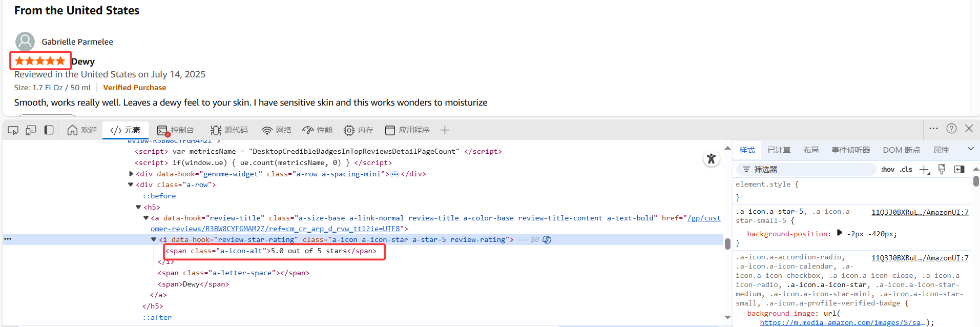Switch to the 网络 network tab
The height and width of the screenshot is (327, 980).
point(276,130)
